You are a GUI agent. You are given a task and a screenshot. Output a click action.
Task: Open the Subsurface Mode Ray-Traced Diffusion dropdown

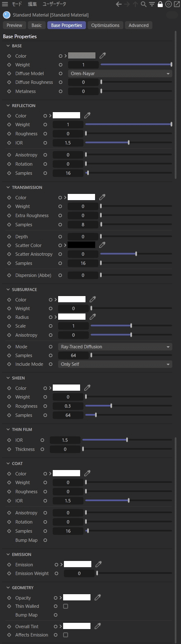[x=115, y=347]
